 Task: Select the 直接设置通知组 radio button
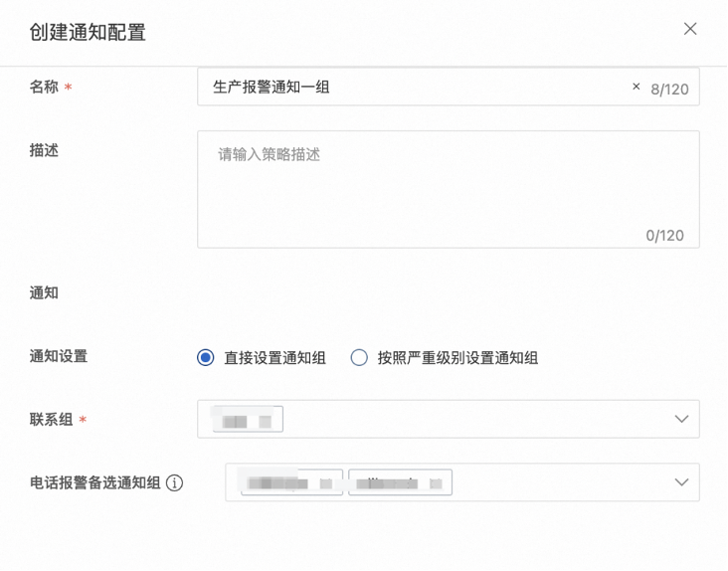[x=206, y=358]
